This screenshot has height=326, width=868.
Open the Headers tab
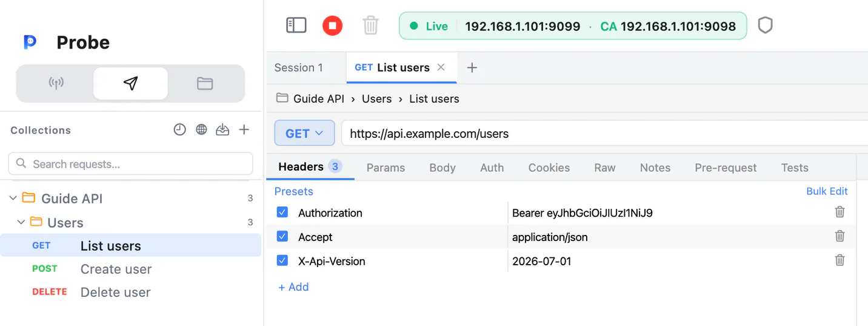coord(310,167)
